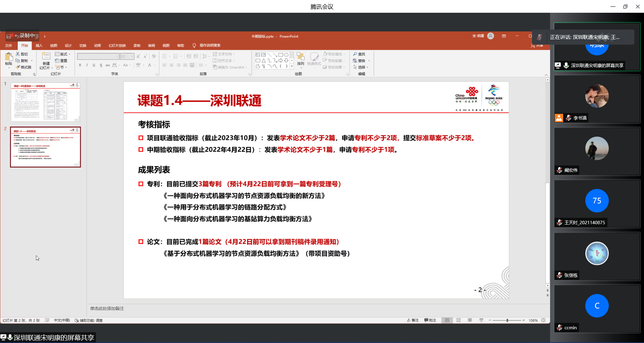
Task: Select the triangle shape in shapes gallery
Action: click(264, 60)
